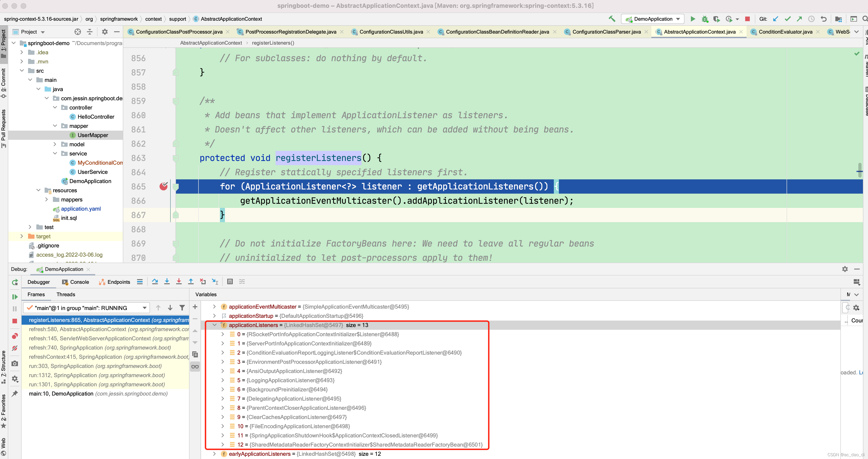This screenshot has height=459, width=868.
Task: Expand listener 5 LoggingApplicationListener node
Action: coord(222,380)
